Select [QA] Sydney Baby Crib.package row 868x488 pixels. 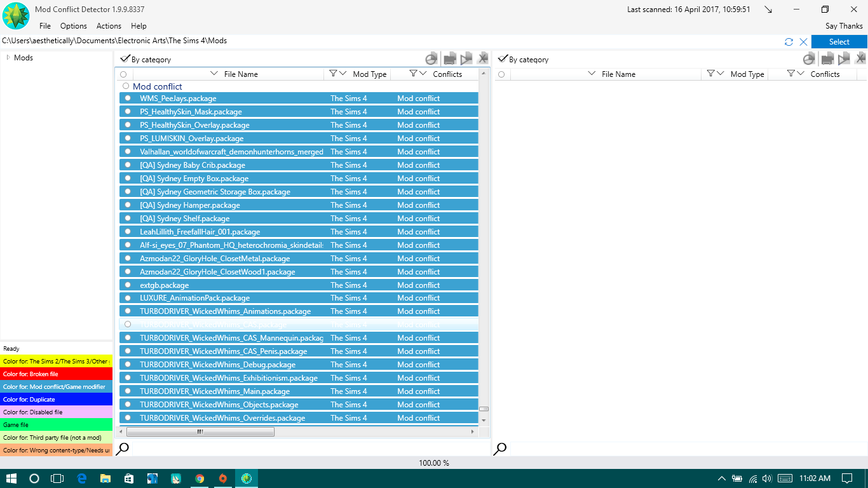[299, 165]
